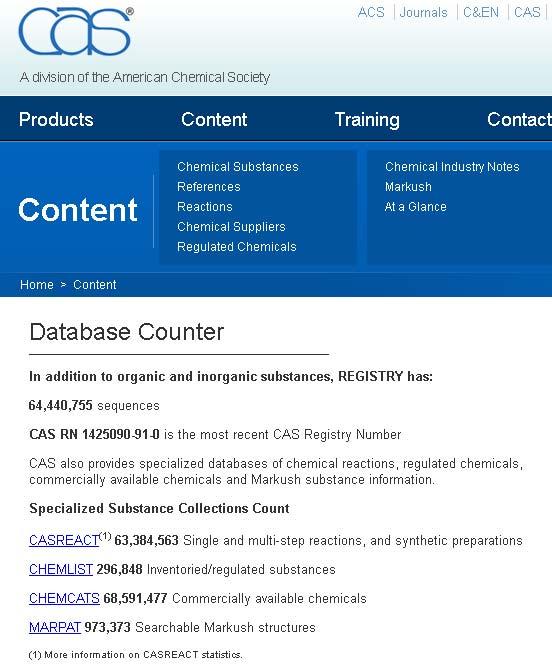Click the 63,384,563 reactions count
The height and width of the screenshot is (666, 552).
[146, 540]
